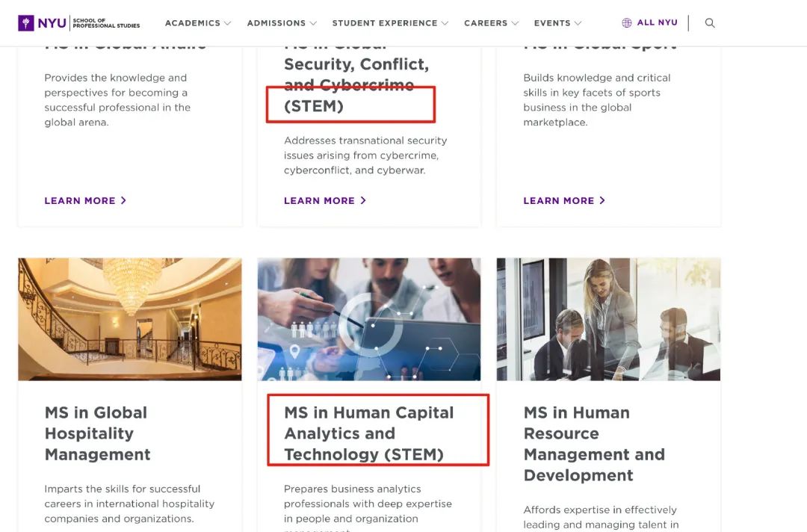Learn more about MS in Global Sport
The image size is (807, 532).
tap(560, 200)
